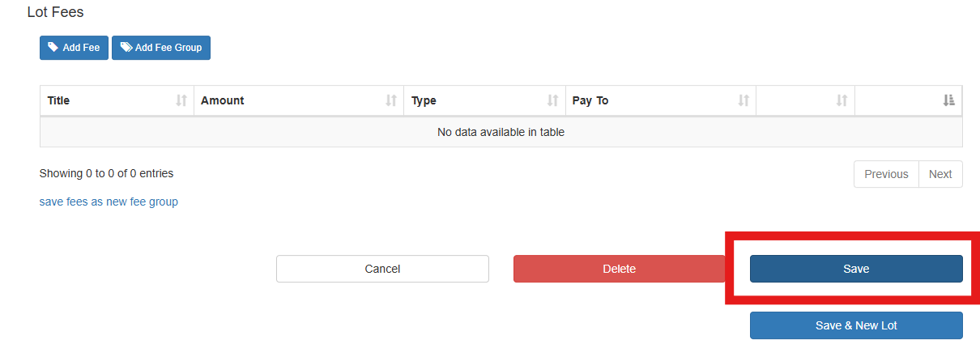Click the sort arrows icon beside Type

coord(553,100)
